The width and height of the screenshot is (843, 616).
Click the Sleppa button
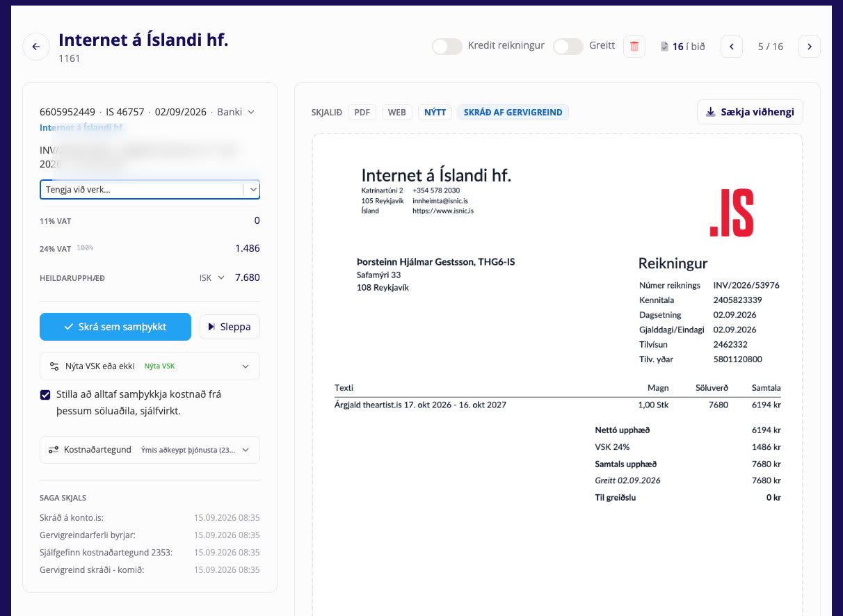click(x=230, y=327)
